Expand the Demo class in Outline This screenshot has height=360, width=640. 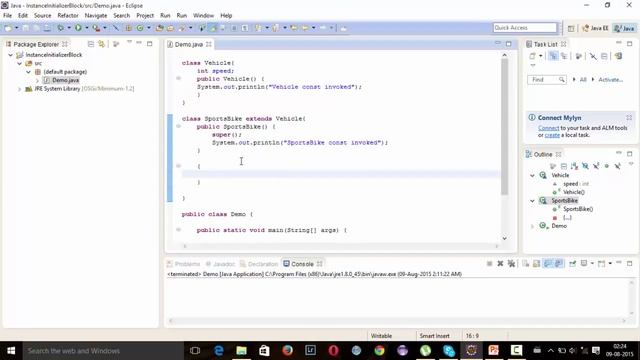click(x=532, y=226)
